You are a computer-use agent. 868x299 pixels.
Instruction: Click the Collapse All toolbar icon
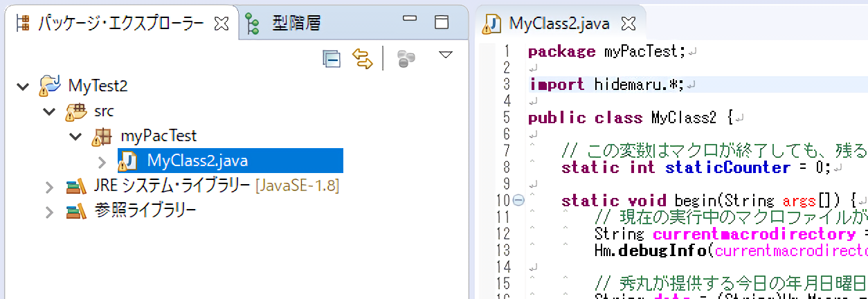332,59
